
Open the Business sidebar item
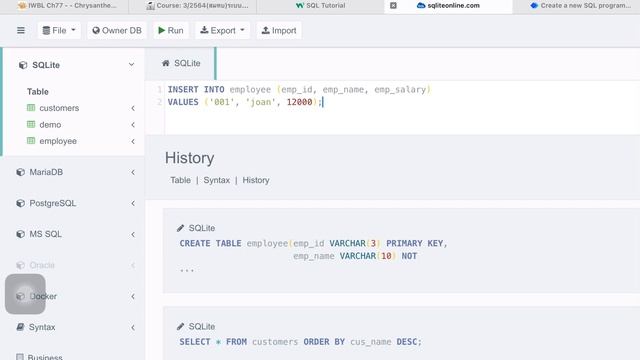tap(45, 357)
